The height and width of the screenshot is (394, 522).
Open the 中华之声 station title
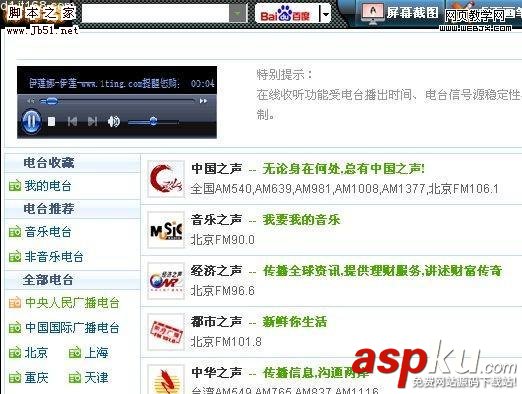point(217,372)
